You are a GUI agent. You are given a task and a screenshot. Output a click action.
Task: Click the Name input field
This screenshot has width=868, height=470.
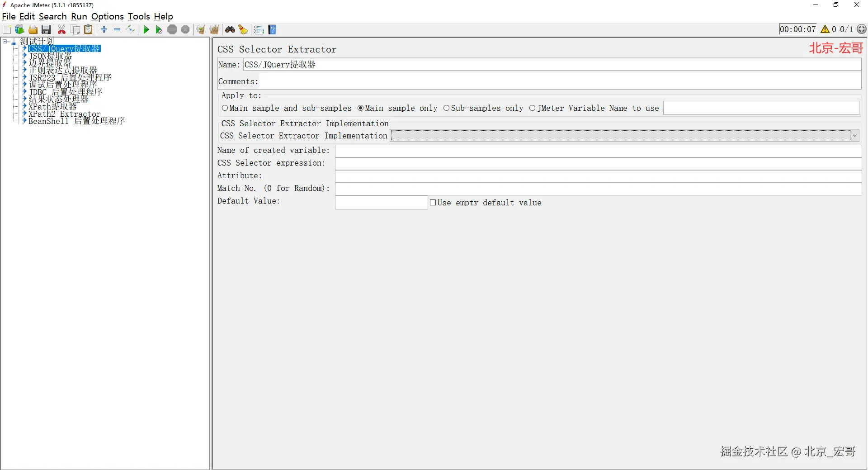(552, 65)
